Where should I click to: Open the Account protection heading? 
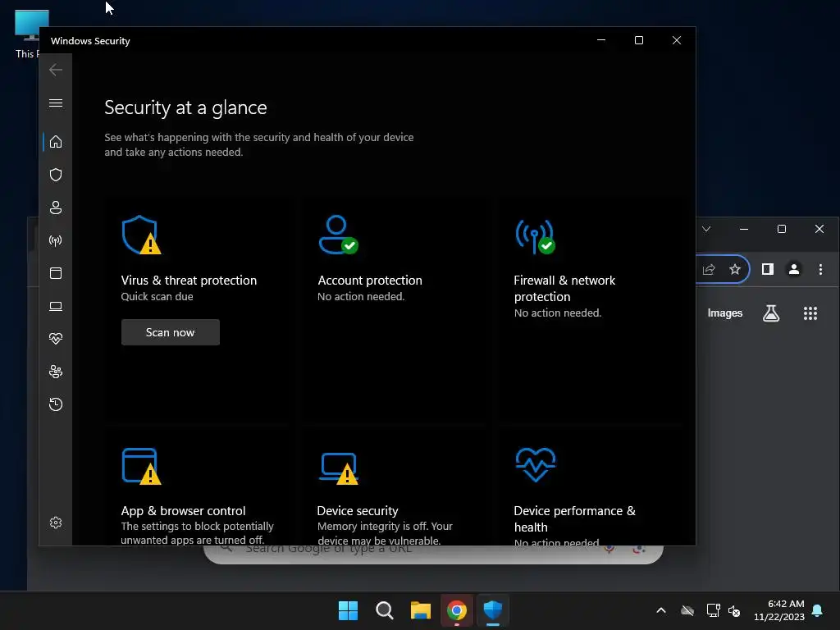pos(370,281)
